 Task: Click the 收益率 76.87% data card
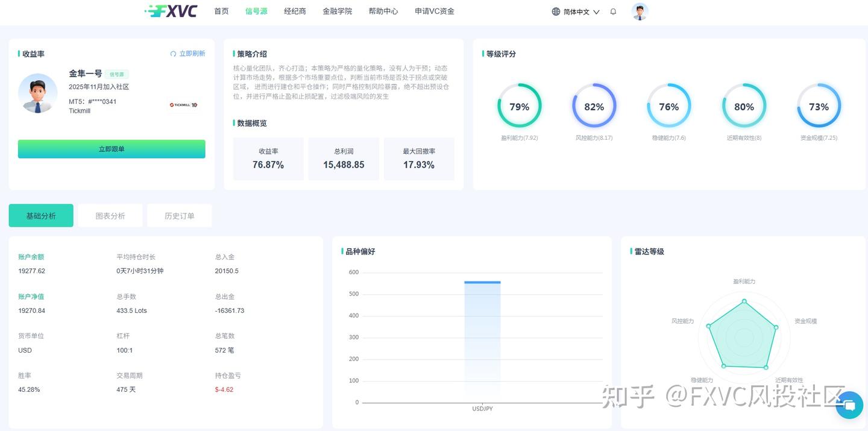(x=268, y=159)
